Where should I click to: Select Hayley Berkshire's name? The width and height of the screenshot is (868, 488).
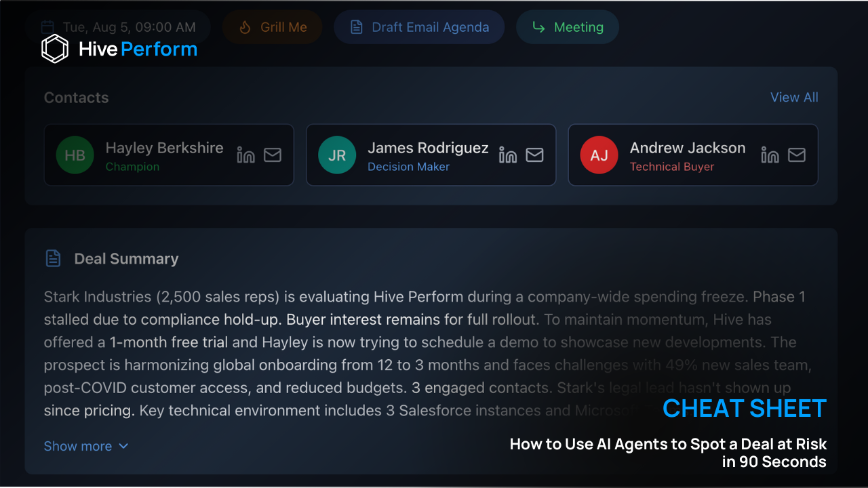(x=164, y=148)
